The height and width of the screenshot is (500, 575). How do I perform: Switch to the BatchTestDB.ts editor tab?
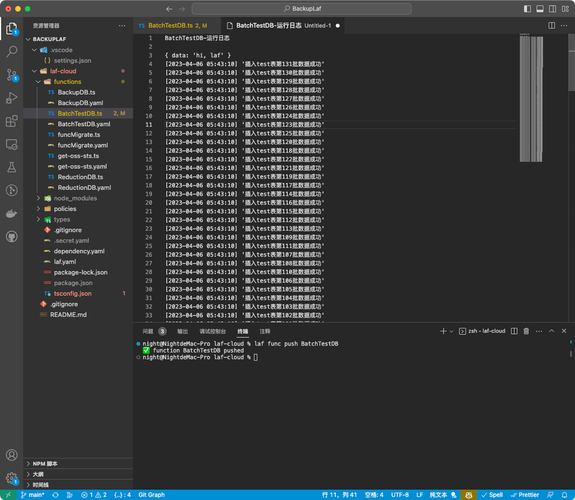173,25
